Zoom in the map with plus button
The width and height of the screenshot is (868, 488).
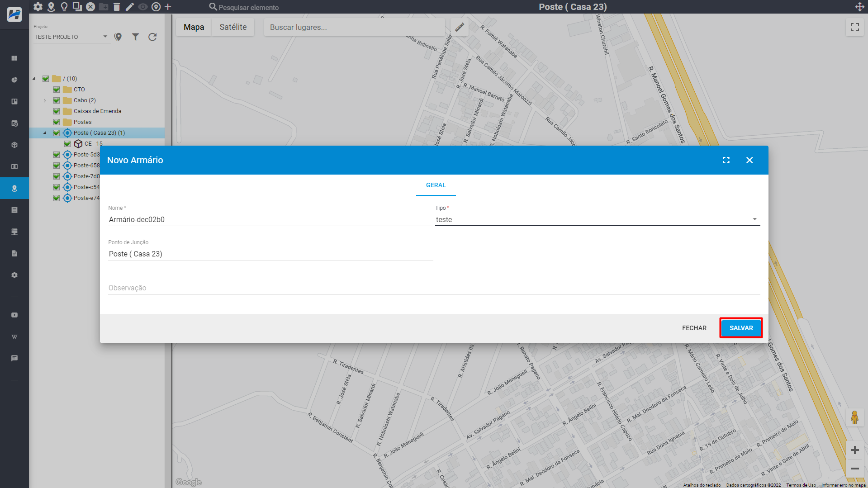point(854,450)
